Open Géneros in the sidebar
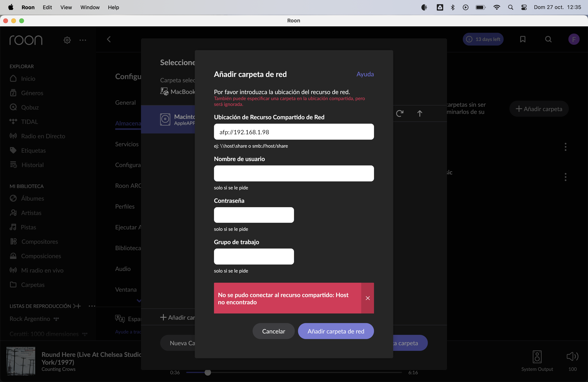This screenshot has width=588, height=382. [x=26, y=93]
